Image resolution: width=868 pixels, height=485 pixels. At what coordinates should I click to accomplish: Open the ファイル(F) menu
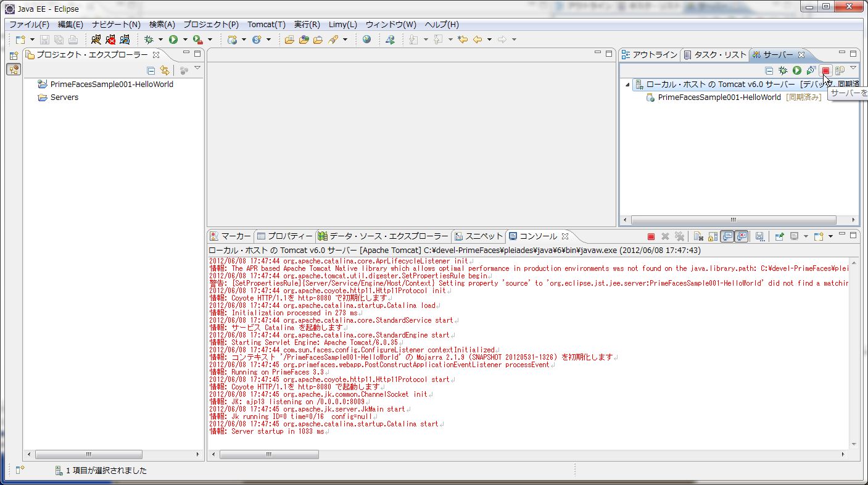[x=29, y=25]
